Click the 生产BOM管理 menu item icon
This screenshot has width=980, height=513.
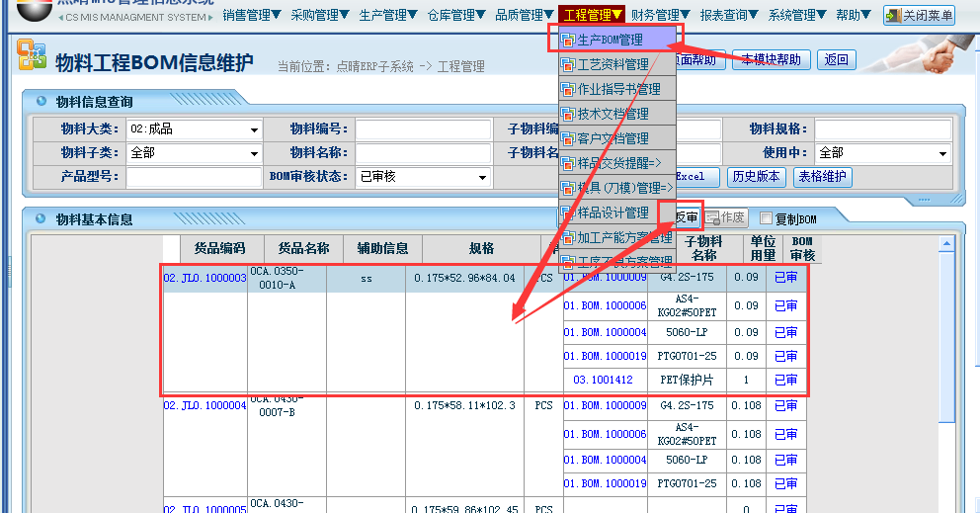pyautogui.click(x=567, y=41)
